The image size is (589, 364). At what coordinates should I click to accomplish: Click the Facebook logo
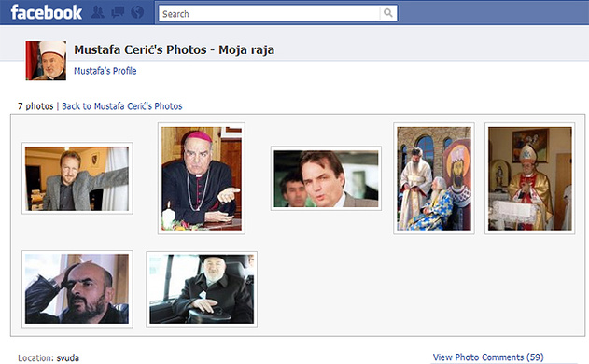tap(46, 12)
